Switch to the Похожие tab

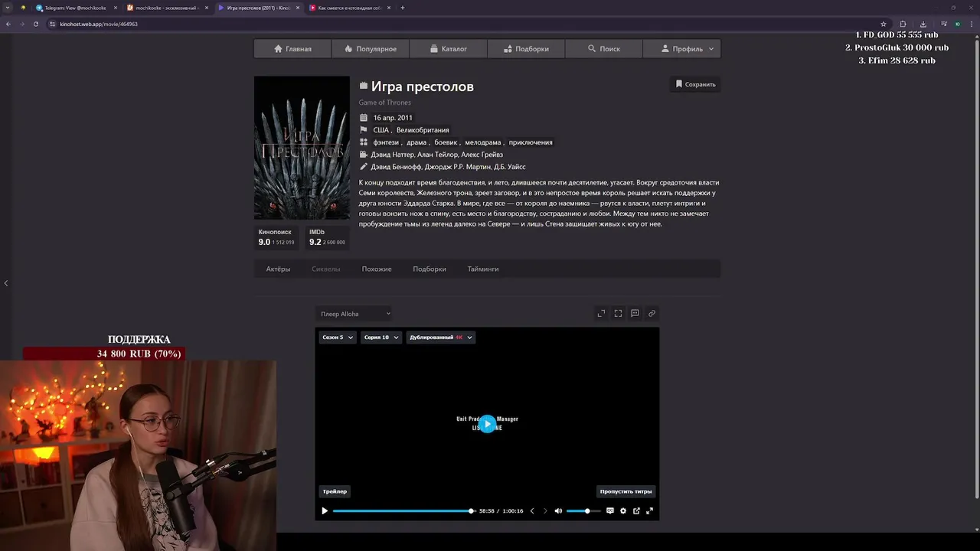(x=377, y=269)
